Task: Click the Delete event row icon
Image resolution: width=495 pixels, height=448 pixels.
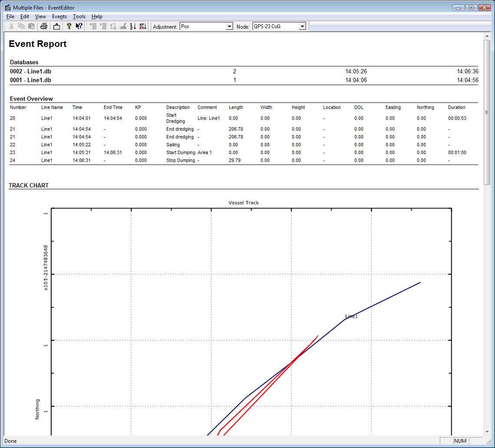Action: [103, 26]
